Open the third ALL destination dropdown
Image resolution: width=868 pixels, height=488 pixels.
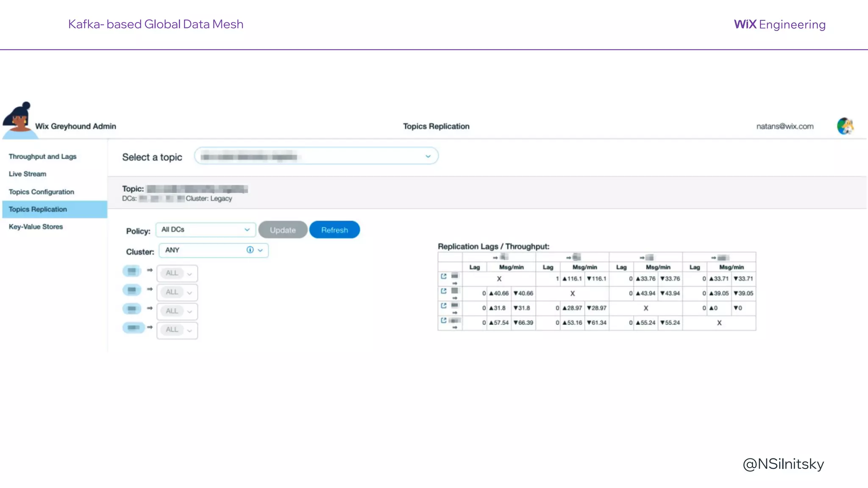(177, 311)
